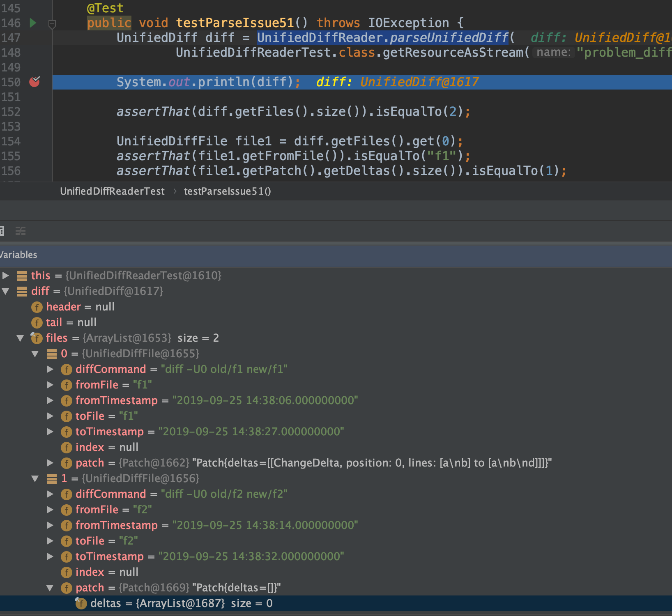Expand fromTimestamp 14:38:14 field
Screen dimensions: 672x616
[50, 525]
